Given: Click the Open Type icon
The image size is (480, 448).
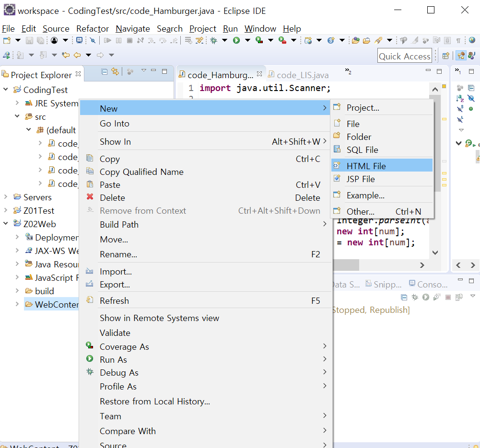Looking at the screenshot, I should [355, 40].
